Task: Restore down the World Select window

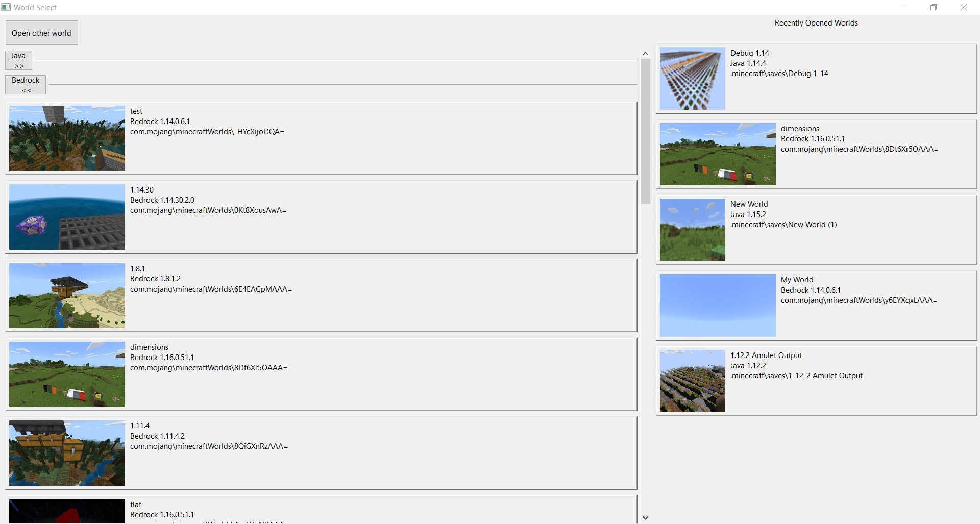Action: [x=934, y=7]
